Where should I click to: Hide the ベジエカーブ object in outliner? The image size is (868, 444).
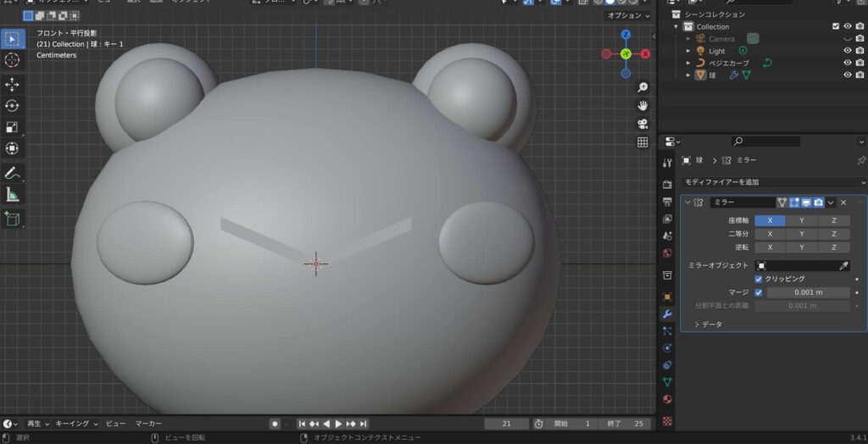847,63
